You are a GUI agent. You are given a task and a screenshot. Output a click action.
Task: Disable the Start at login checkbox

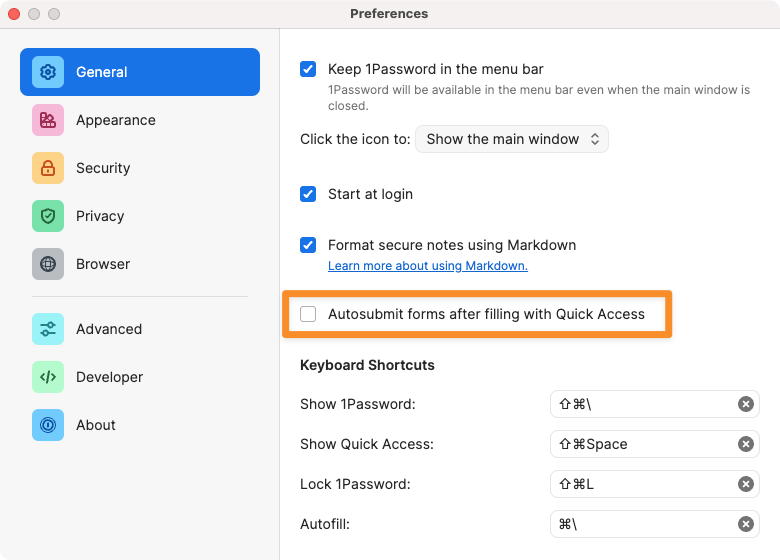click(308, 194)
